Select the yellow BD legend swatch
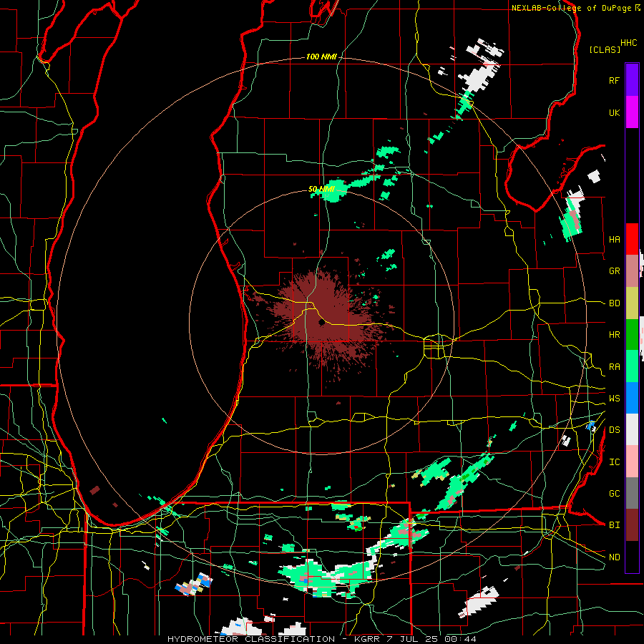Screen dimensions: 644x644 632,303
